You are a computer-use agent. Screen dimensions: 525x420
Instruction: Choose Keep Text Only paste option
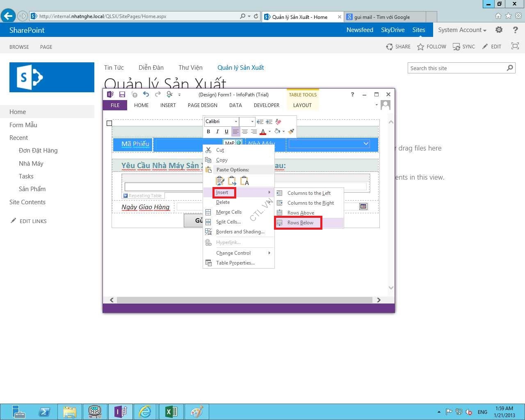click(x=244, y=181)
